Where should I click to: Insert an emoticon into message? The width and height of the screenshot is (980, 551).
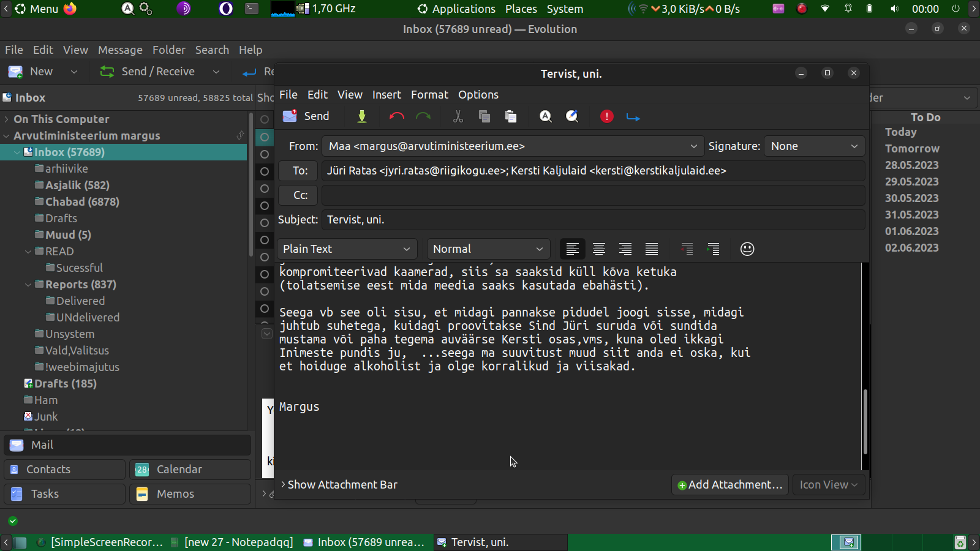point(747,249)
